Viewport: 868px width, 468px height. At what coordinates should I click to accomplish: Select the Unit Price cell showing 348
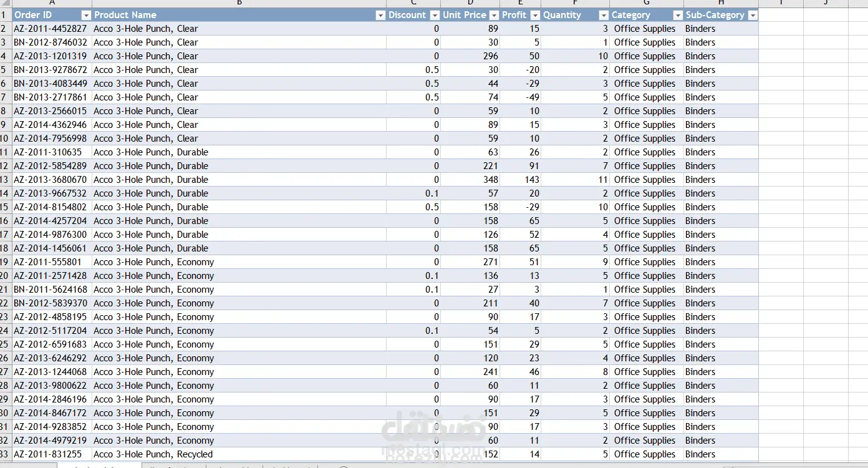pyautogui.click(x=470, y=180)
